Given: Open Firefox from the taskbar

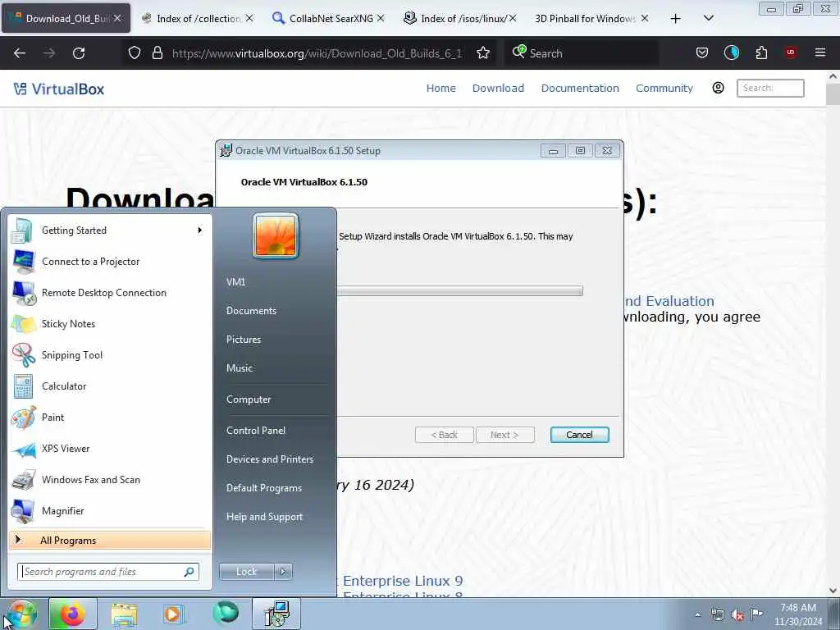Looking at the screenshot, I should [x=73, y=614].
